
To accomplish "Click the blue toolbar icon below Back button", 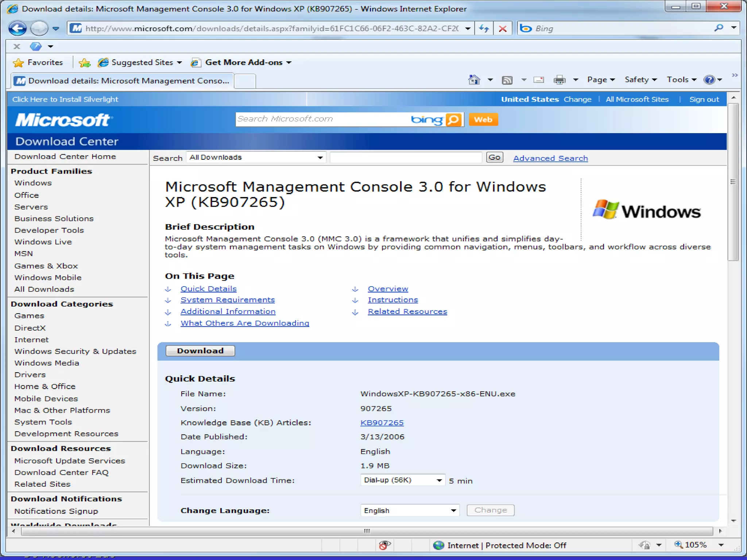I will pos(35,46).
